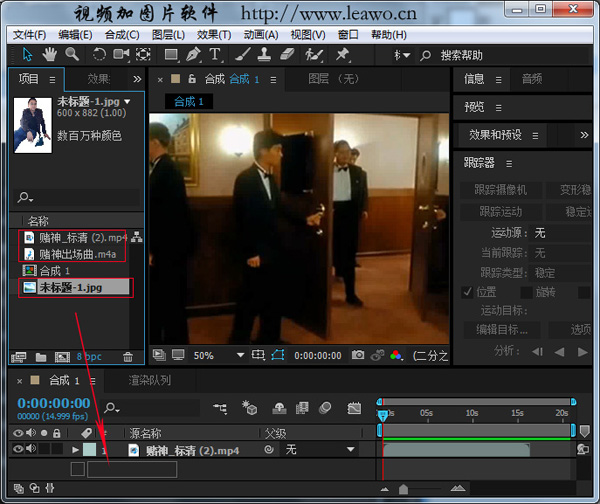
Task: Select the Hand tool
Action: point(49,54)
